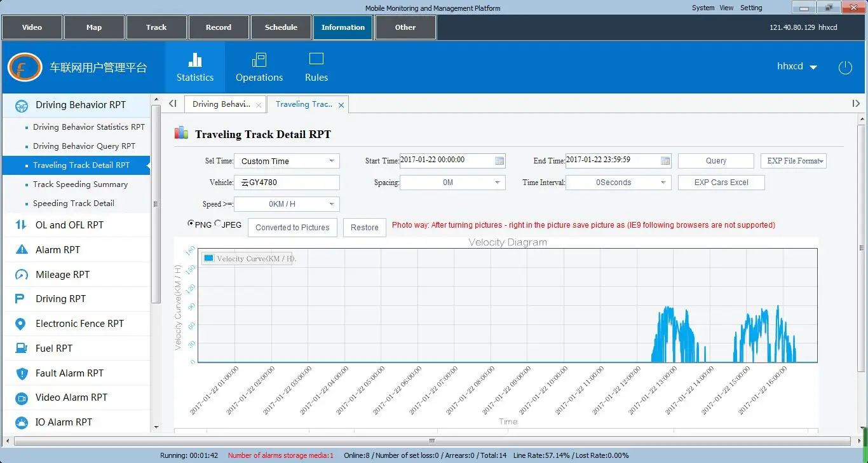
Task: Open the Operations icon section
Action: tap(259, 60)
